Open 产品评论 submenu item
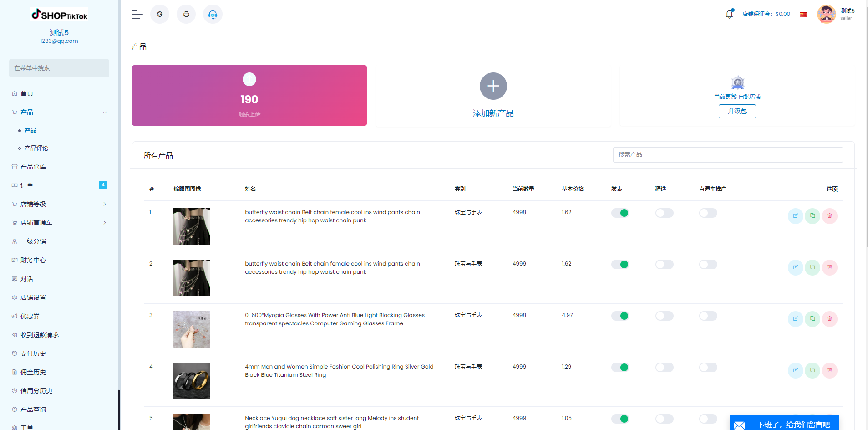 36,148
